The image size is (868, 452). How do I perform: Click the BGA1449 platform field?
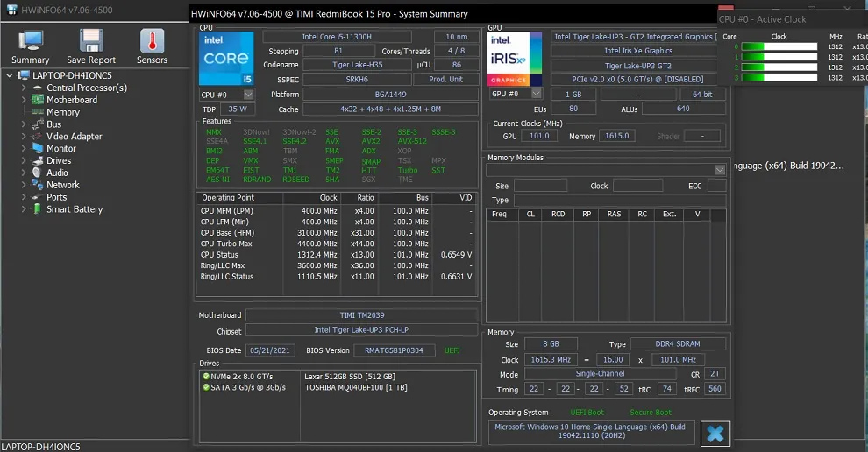[x=390, y=95]
